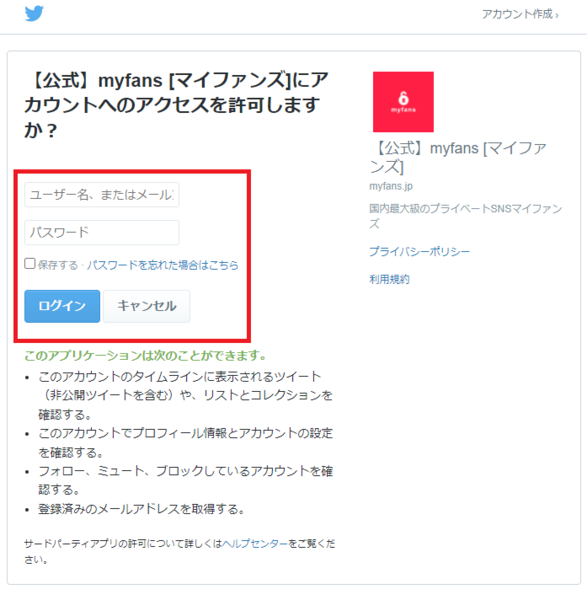Open the 利用規約 link
The width and height of the screenshot is (587, 600).
tap(389, 279)
